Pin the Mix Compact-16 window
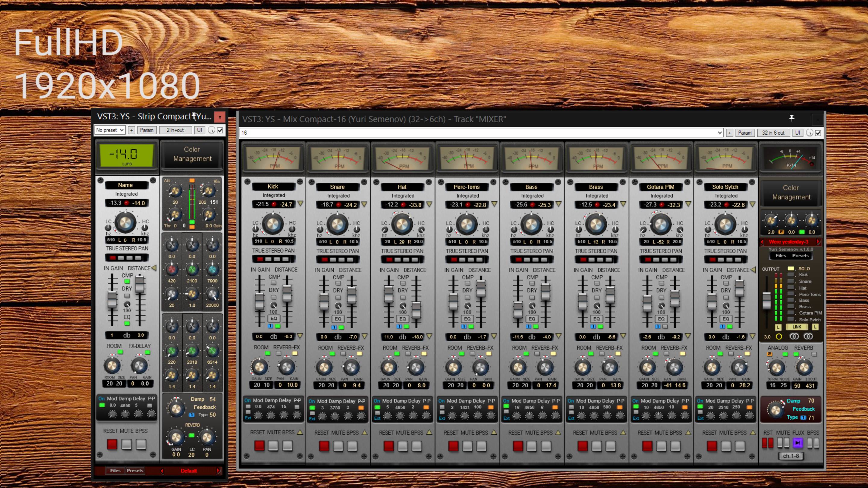868x488 pixels. pos(791,118)
